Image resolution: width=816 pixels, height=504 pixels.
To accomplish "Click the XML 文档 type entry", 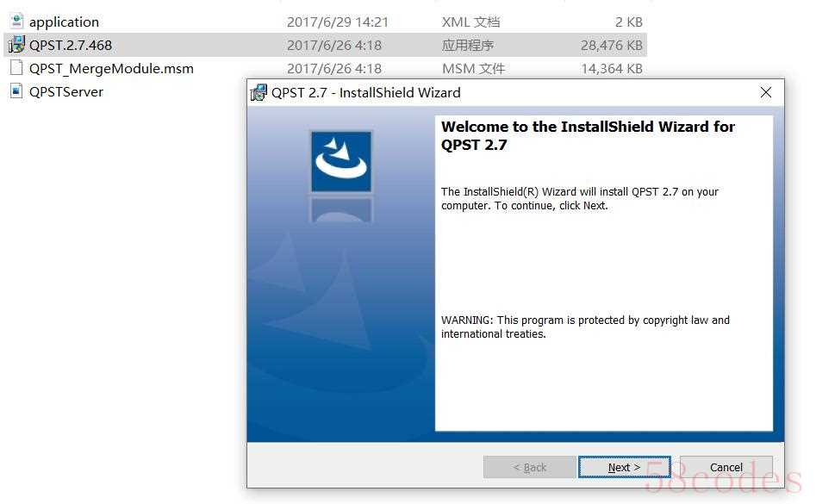I will point(471,22).
